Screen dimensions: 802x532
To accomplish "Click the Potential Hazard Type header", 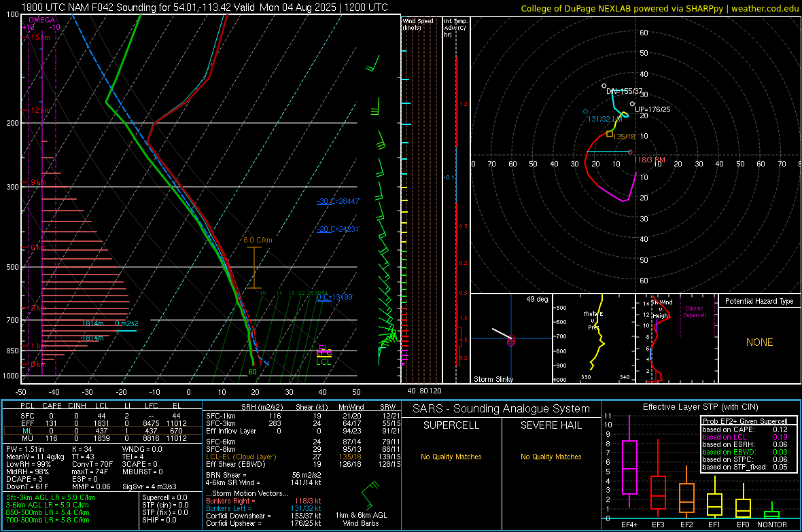I will tap(759, 301).
